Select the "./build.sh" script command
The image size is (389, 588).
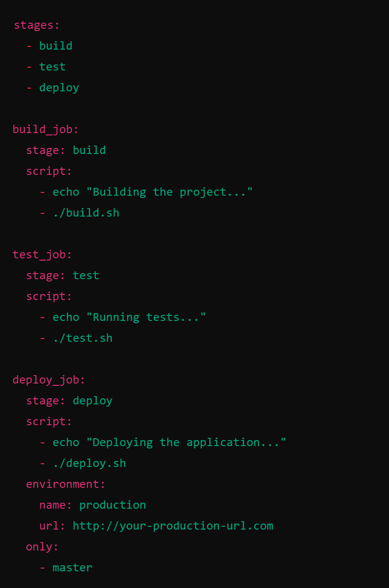86,213
